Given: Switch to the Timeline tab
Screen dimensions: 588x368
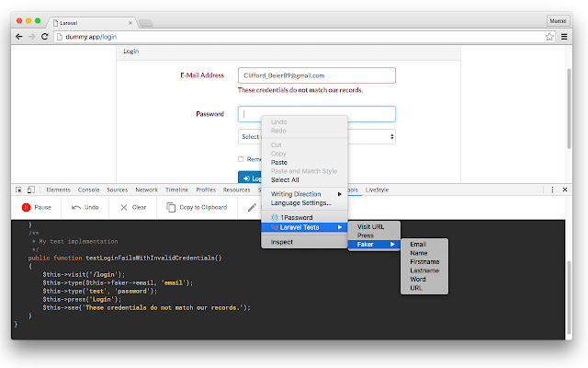Looking at the screenshot, I should tap(176, 190).
